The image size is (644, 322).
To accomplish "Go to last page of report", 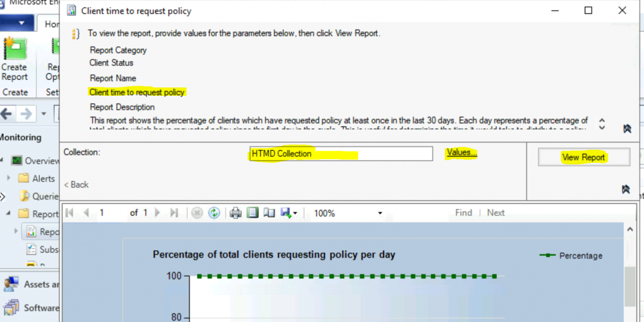I will tap(174, 213).
